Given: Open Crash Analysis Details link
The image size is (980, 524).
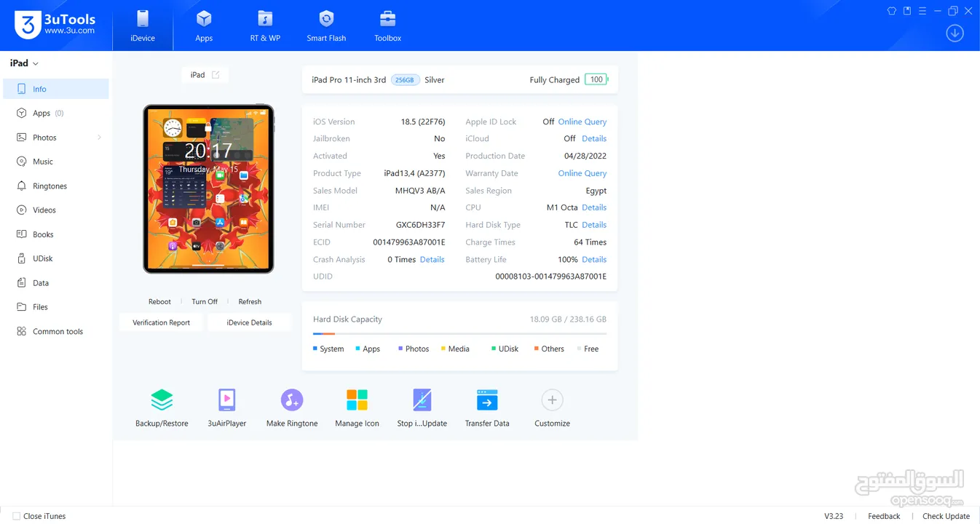Looking at the screenshot, I should [432, 259].
